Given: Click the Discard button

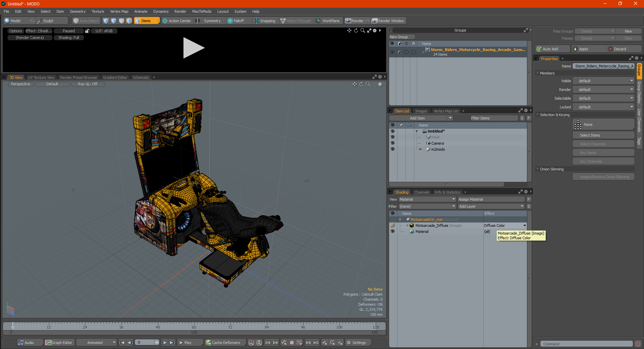Looking at the screenshot, I should pyautogui.click(x=624, y=49).
